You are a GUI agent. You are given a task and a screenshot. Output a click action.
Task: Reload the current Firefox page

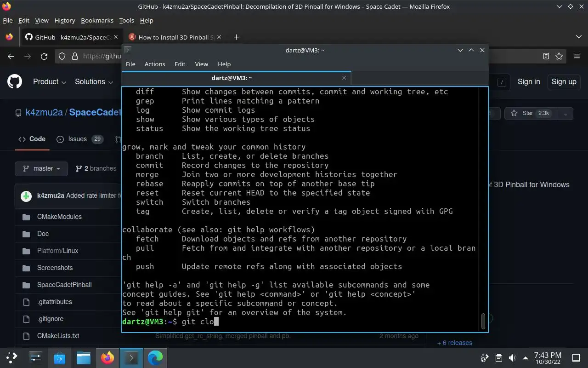44,56
